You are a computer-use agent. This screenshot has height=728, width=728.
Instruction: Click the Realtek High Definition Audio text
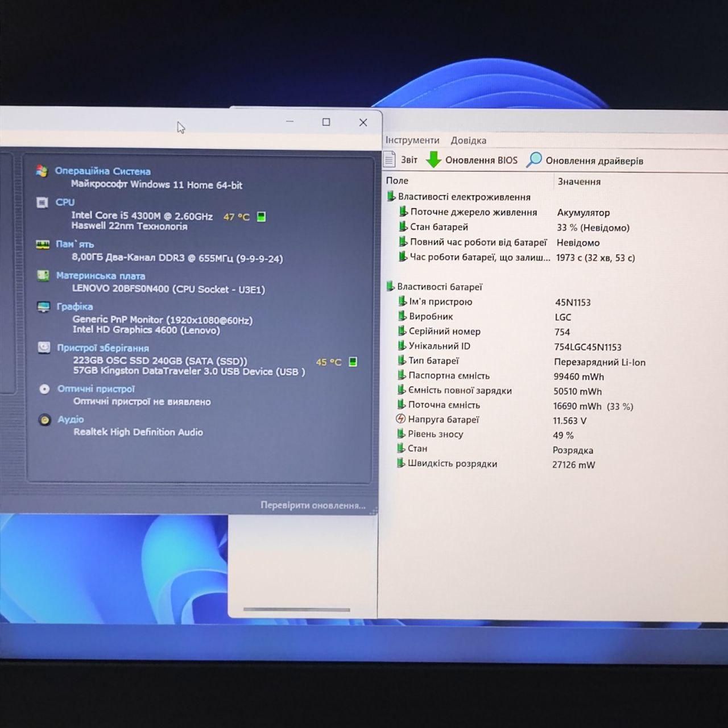click(138, 432)
